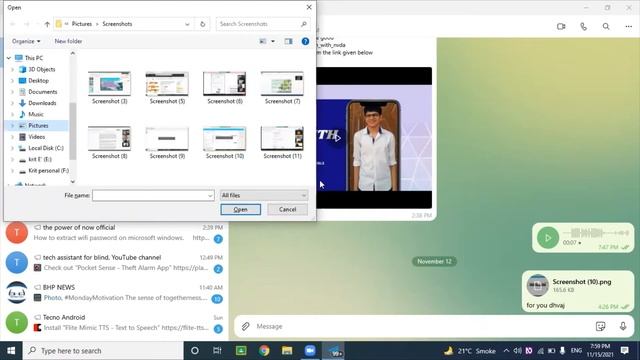Screen dimensions: 640x360
Task: Select Downloads in navigation pane
Action: pos(42,103)
